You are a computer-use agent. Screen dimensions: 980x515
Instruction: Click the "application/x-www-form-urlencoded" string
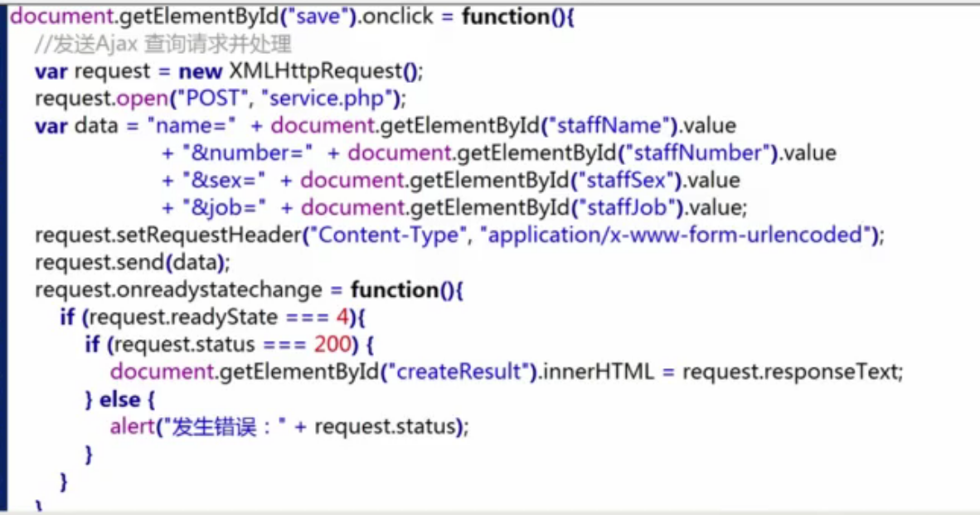click(676, 235)
